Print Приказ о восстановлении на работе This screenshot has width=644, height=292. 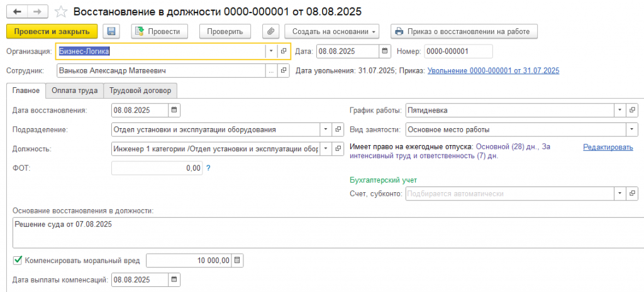464,31
